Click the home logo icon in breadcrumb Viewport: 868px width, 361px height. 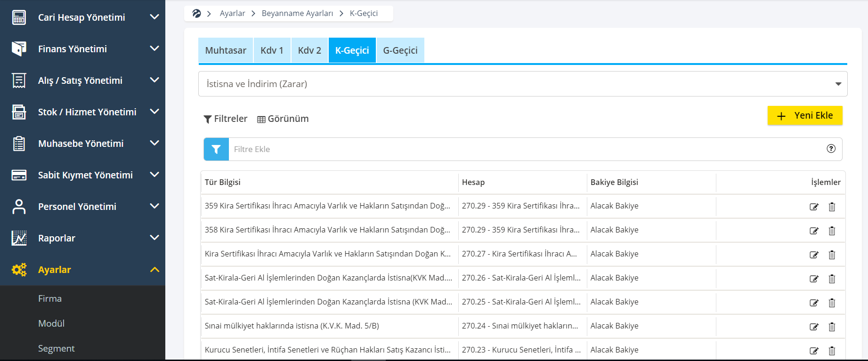click(196, 14)
